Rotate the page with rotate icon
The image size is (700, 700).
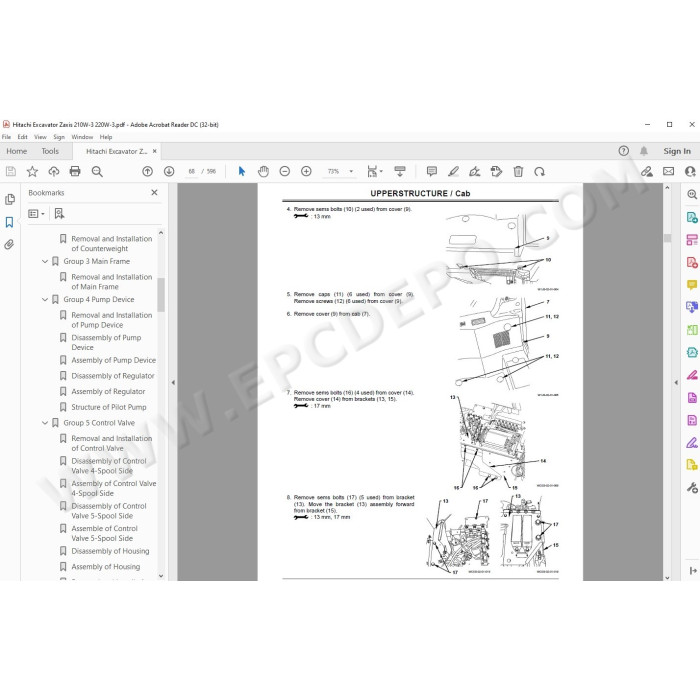(x=539, y=171)
